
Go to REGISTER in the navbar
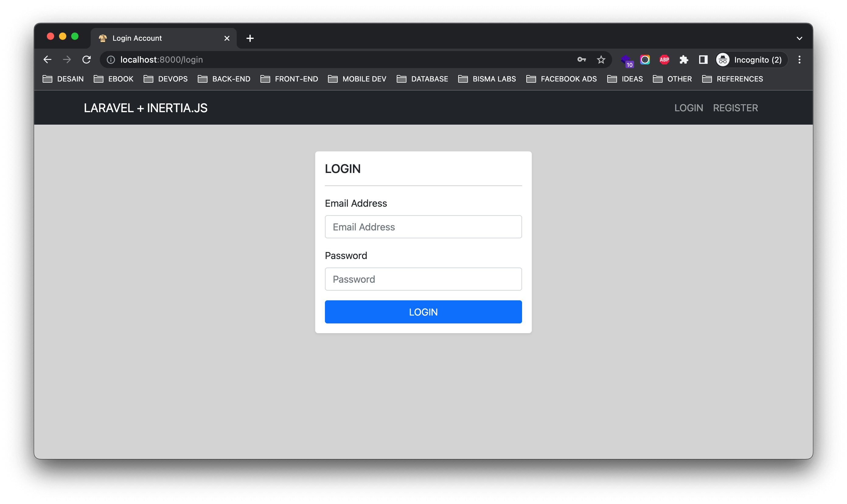(x=735, y=108)
